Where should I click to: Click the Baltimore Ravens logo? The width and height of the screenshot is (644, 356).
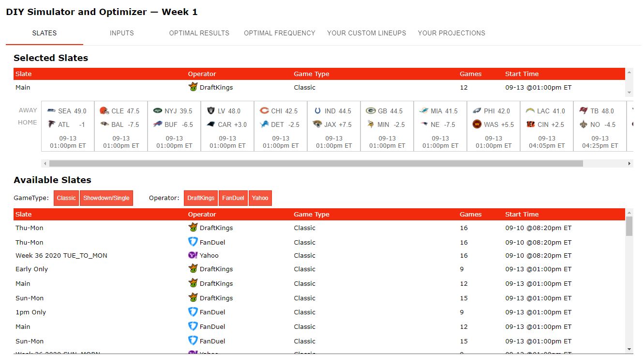click(105, 124)
